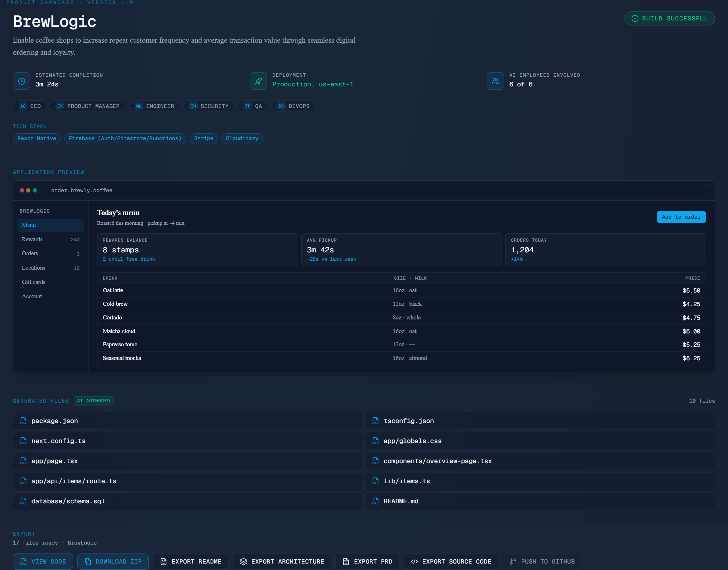728x570 pixels.
Task: Click the Avg Pickup stat card
Action: [402, 250]
